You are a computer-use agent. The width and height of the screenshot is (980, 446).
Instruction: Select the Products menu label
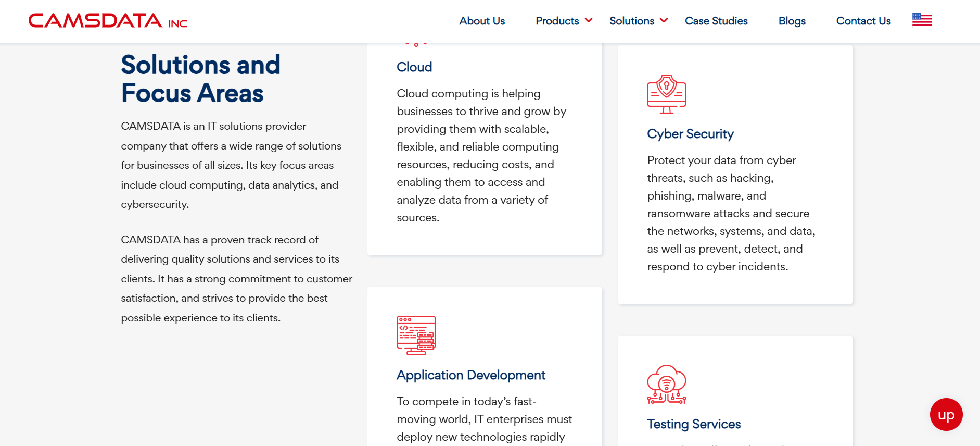pos(557,21)
